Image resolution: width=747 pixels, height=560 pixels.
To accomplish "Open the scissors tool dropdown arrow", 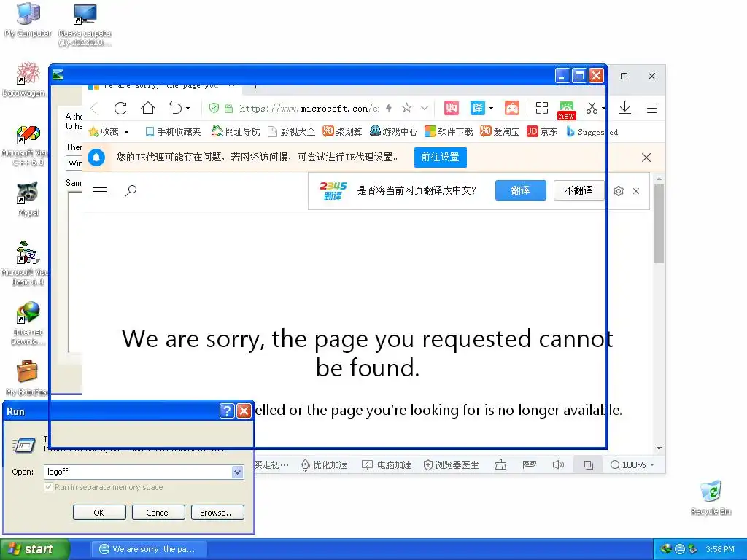I will click(x=603, y=109).
